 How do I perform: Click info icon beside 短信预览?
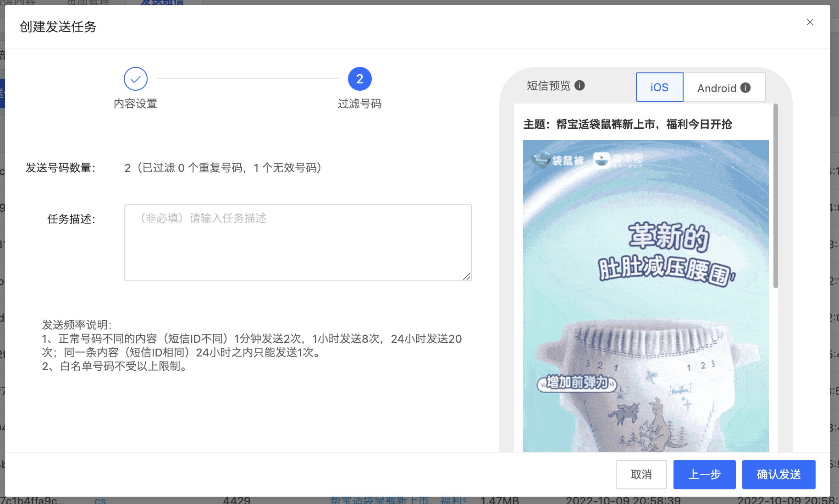580,85
